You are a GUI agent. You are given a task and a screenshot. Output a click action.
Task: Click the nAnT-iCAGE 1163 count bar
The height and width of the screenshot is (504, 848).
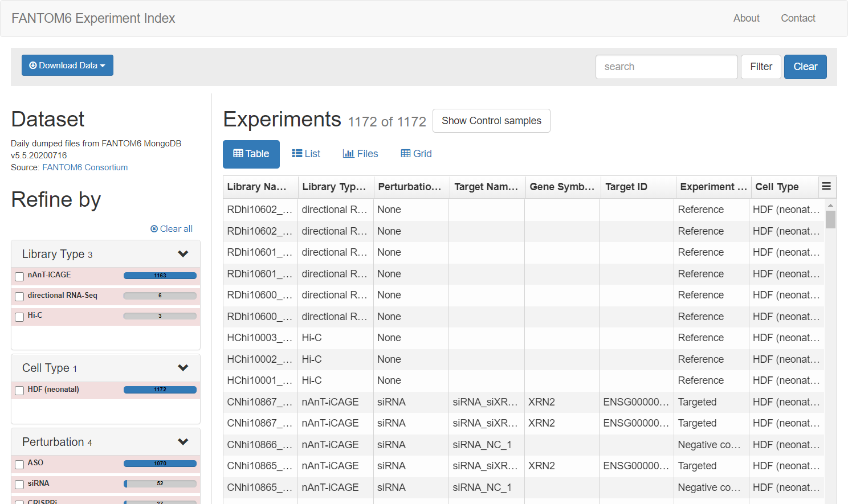(160, 276)
